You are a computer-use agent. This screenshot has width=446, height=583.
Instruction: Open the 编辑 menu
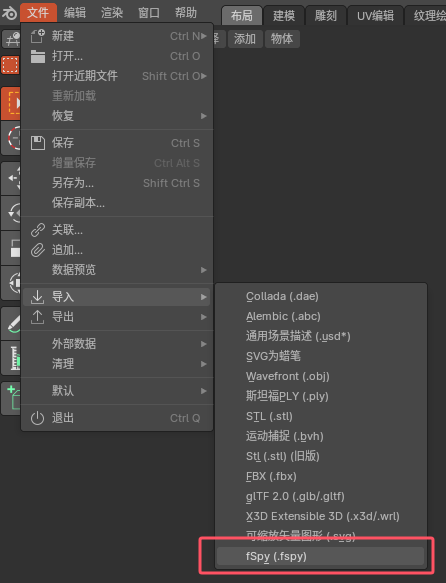[75, 13]
